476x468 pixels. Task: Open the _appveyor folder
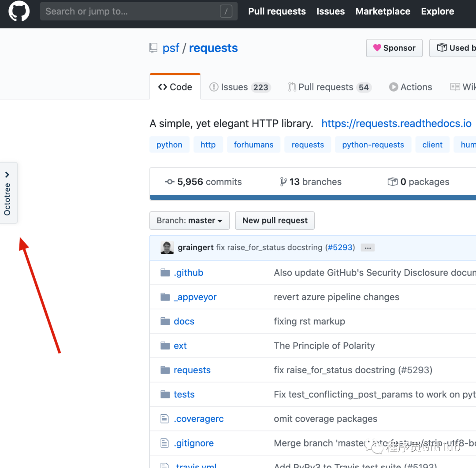[x=195, y=297]
